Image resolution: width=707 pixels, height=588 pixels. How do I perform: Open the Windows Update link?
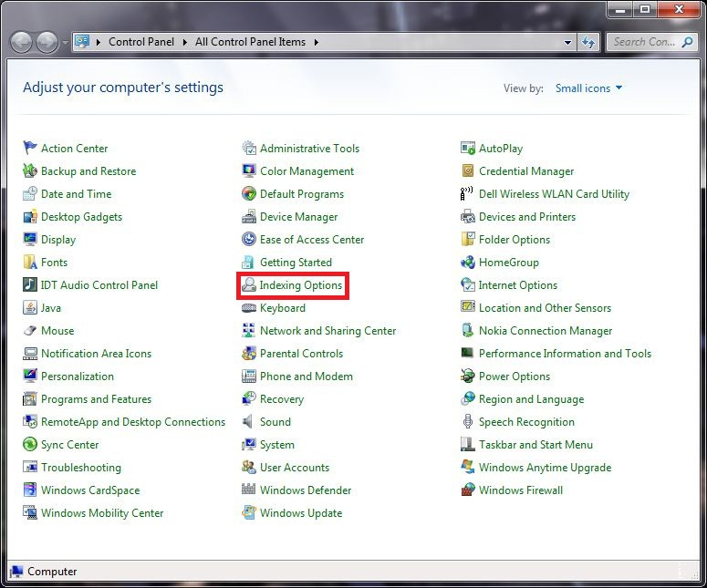pos(301,513)
